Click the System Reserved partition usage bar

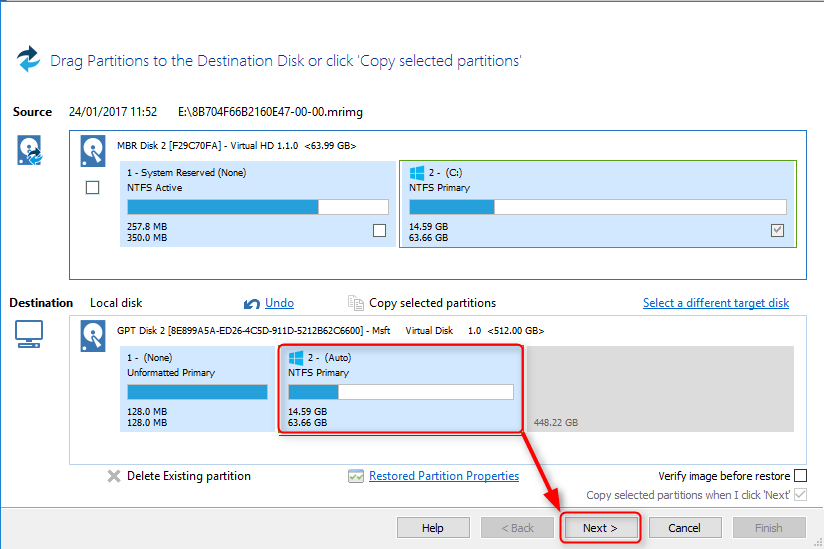tap(258, 207)
